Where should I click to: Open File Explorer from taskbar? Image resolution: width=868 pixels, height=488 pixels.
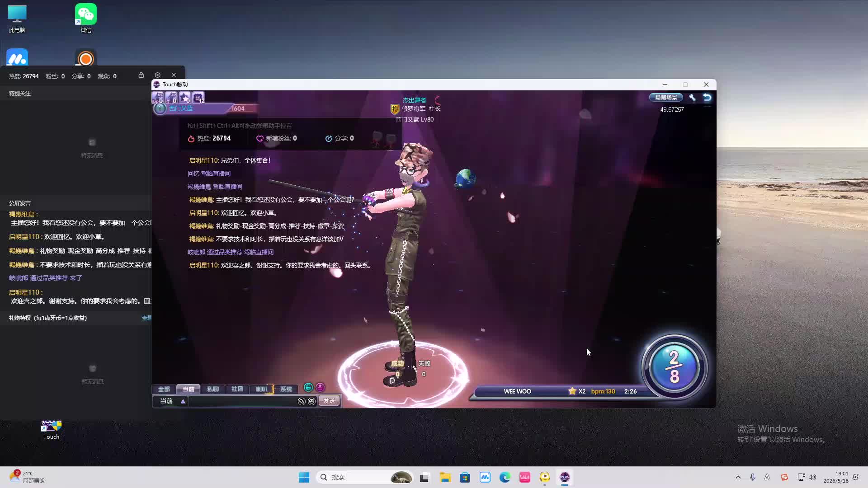point(445,477)
